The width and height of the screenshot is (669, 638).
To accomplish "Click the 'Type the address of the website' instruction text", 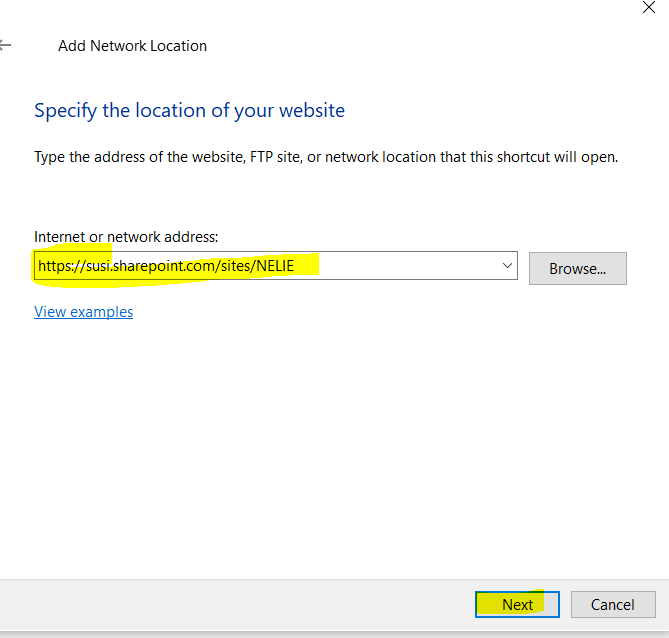I will (150, 158).
